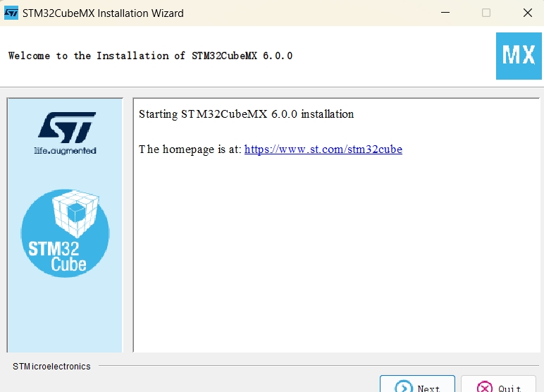The width and height of the screenshot is (544, 392).
Task: Click the 'STM32CubeMX Installation Wizard' window title
Action: (103, 13)
